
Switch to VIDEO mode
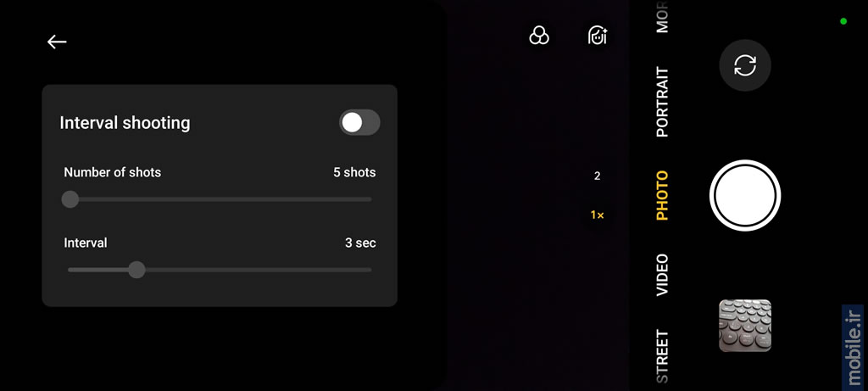(x=662, y=276)
